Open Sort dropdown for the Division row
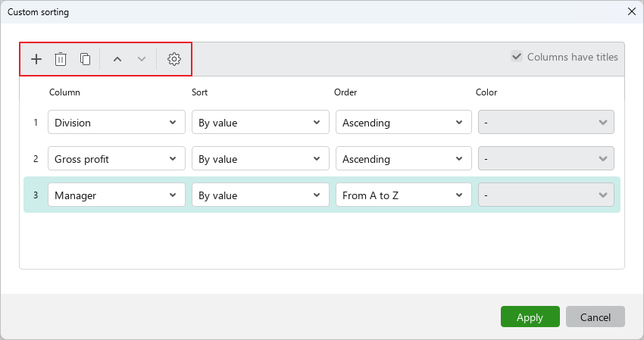The height and width of the screenshot is (340, 644). pyautogui.click(x=261, y=122)
